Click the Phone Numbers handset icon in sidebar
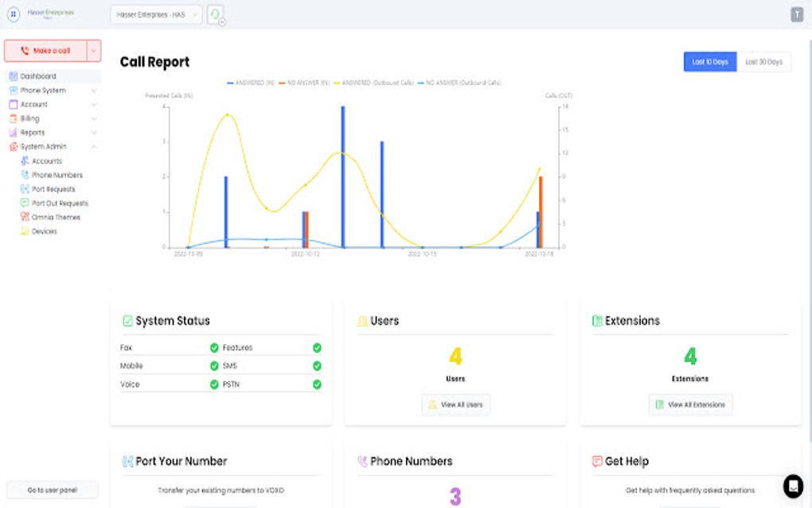The height and width of the screenshot is (508, 812). (x=25, y=175)
